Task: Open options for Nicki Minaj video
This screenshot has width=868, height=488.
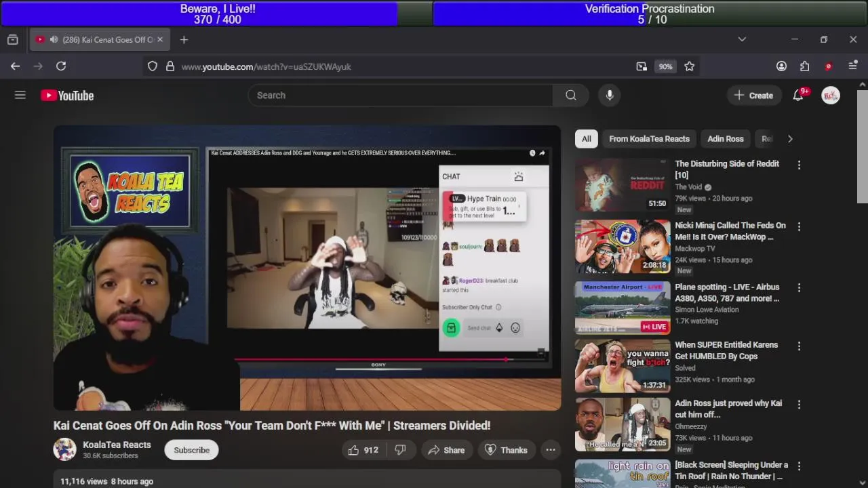Action: coord(799,226)
